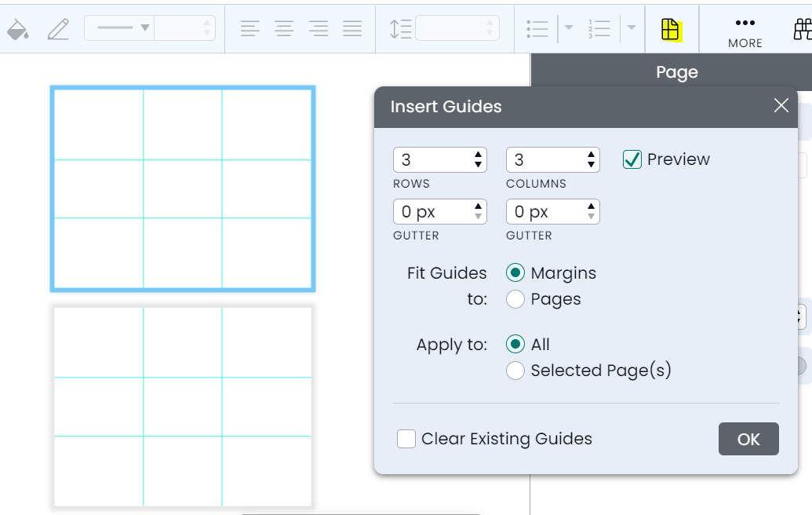Click the rows gutter field
This screenshot has height=515, width=812.
coord(439,211)
